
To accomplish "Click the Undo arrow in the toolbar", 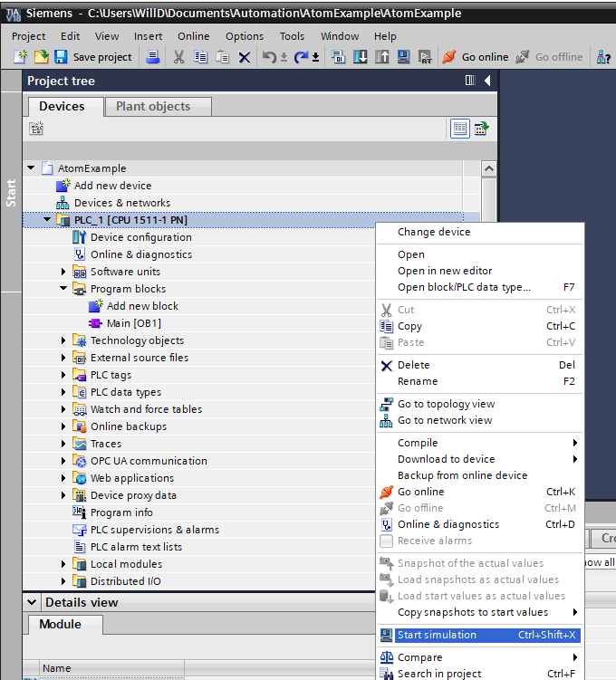I will 269,57.
